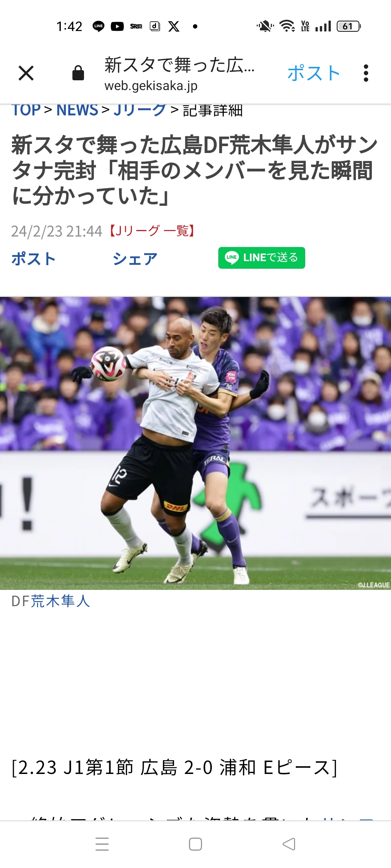Tap the ポスト button in the browser header

click(x=314, y=73)
